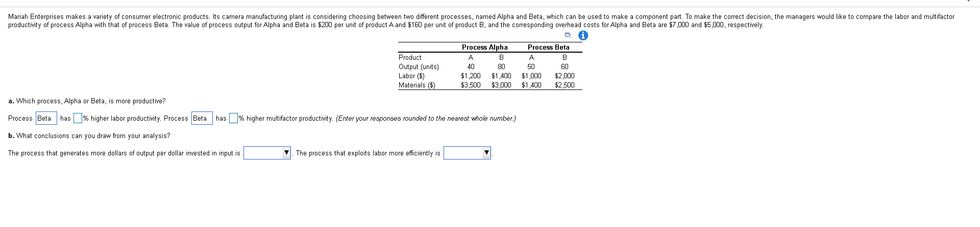Screen dimensions: 980x227
Task: Click the $3,500 materials cell
Action: coord(471,85)
